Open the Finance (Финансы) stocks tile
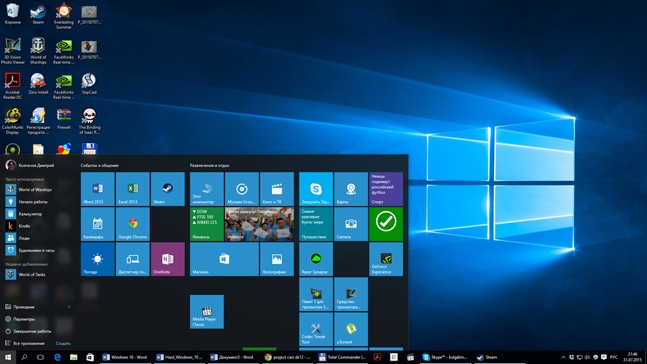The image size is (647, 364). click(207, 224)
